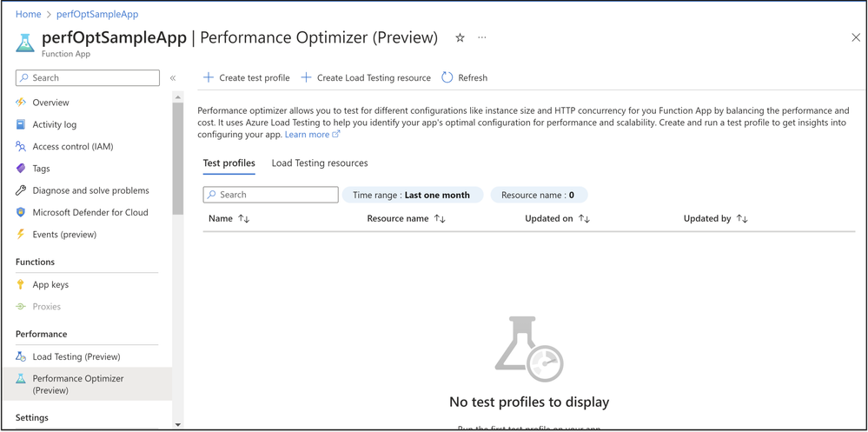Open the Resource name filter pill
The width and height of the screenshot is (868, 432).
pyautogui.click(x=539, y=195)
